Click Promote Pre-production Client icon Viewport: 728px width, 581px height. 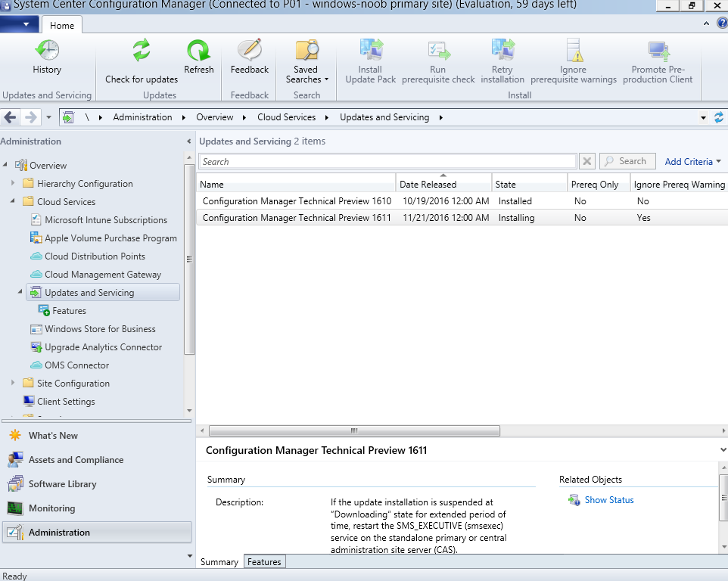pos(658,51)
